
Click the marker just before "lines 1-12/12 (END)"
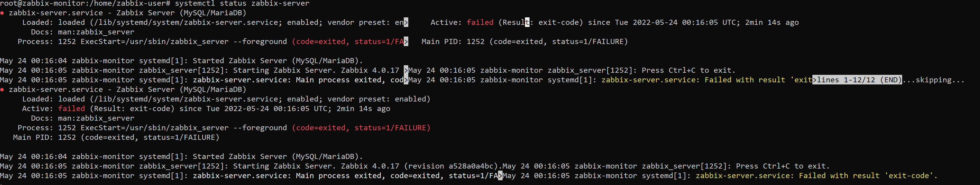click(814, 80)
